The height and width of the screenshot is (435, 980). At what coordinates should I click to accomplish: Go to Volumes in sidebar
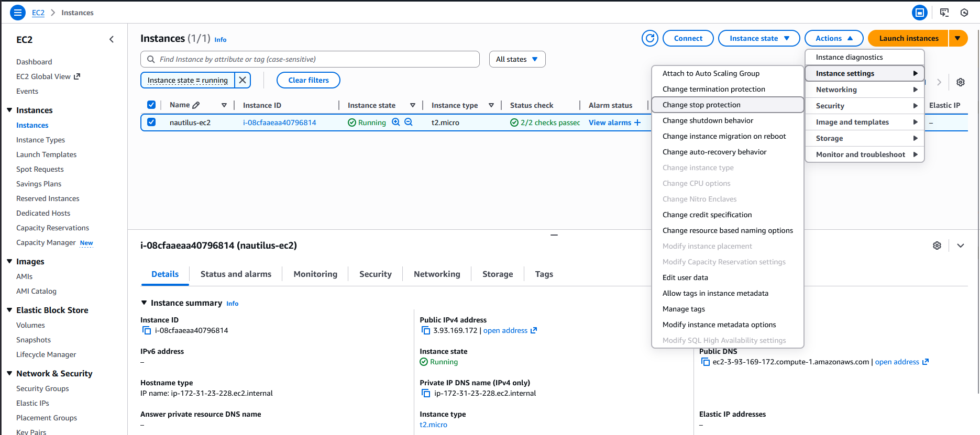click(x=30, y=325)
